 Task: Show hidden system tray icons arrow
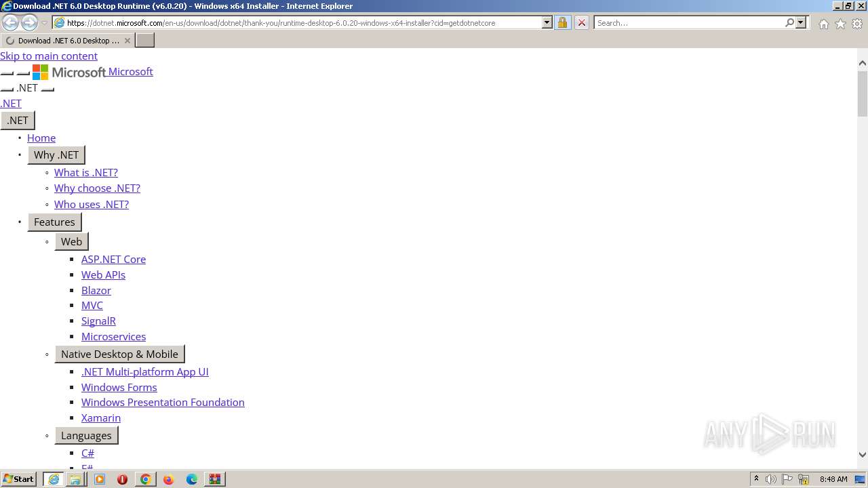tap(756, 479)
